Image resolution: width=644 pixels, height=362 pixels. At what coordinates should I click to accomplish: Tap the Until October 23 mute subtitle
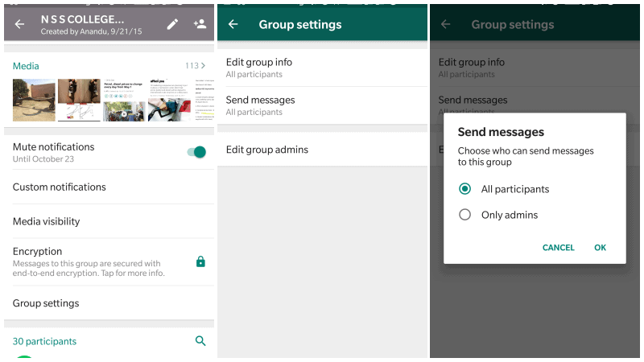[43, 158]
